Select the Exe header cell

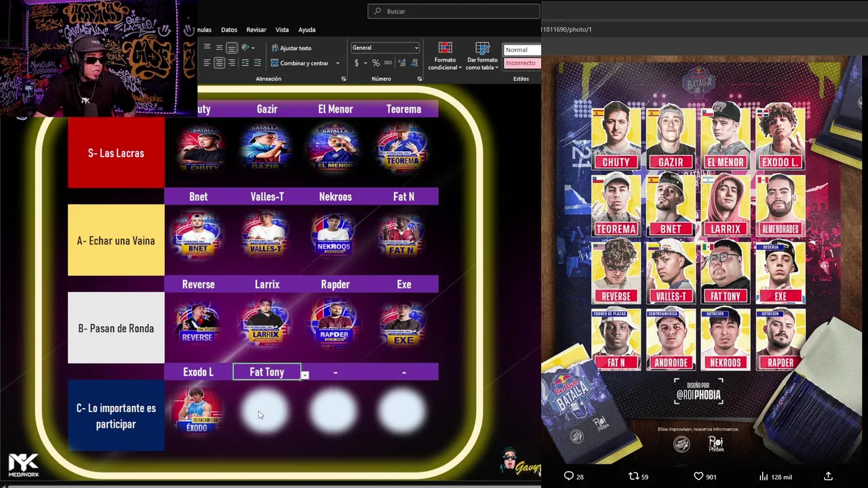[403, 285]
